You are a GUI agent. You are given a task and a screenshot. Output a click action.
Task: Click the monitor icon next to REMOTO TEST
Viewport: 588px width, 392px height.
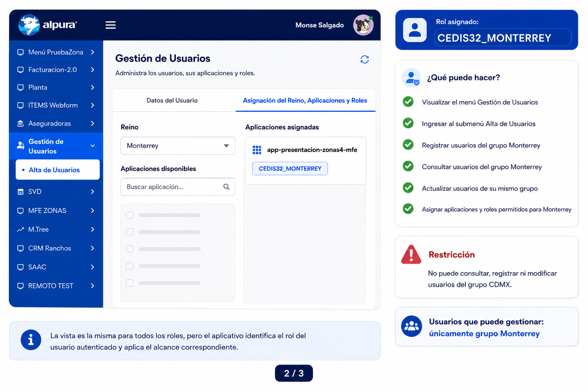pyautogui.click(x=21, y=286)
